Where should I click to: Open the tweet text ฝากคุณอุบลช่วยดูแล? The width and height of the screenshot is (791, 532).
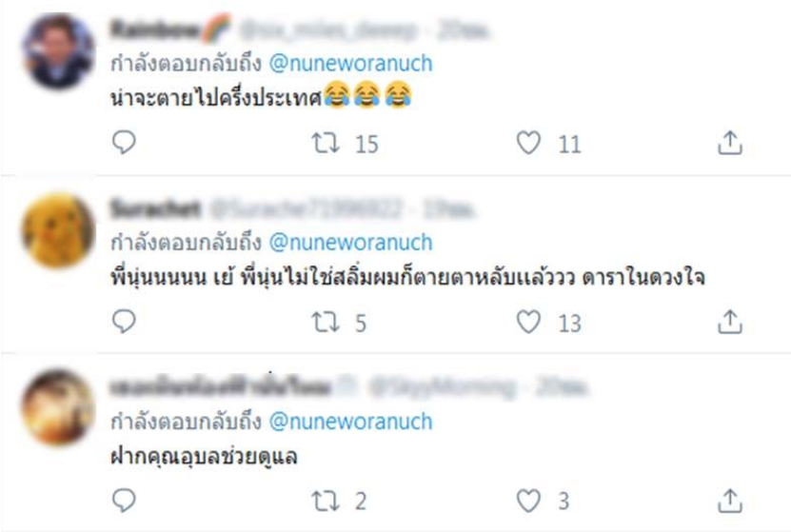pos(205,457)
